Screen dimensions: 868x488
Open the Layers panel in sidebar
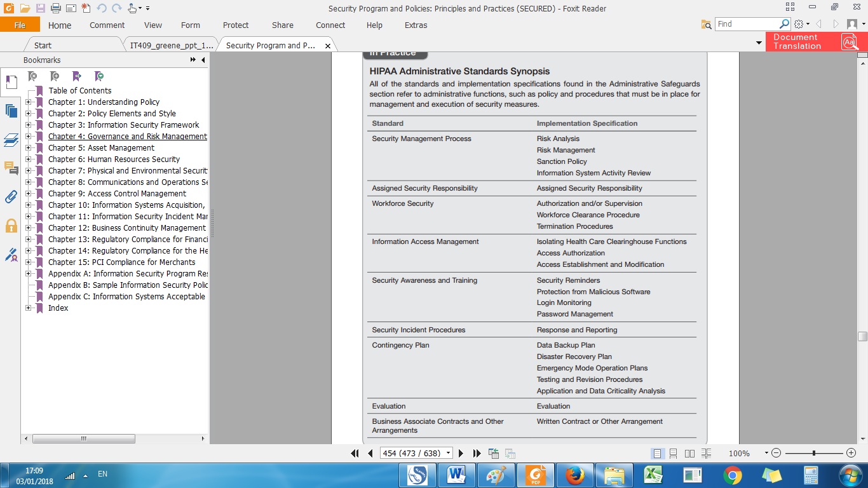coord(11,140)
